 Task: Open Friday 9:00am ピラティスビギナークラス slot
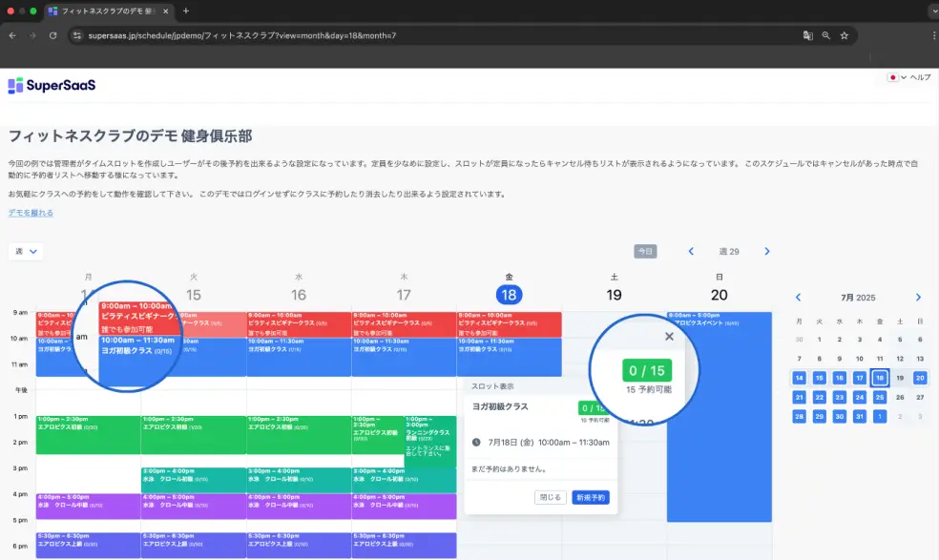pos(509,324)
